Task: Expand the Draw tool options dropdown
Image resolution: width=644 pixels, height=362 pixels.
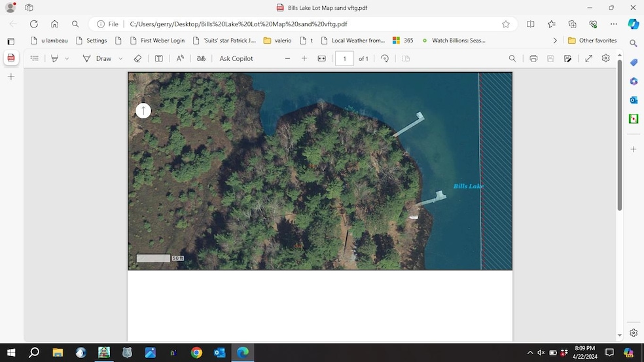Action: (120, 58)
